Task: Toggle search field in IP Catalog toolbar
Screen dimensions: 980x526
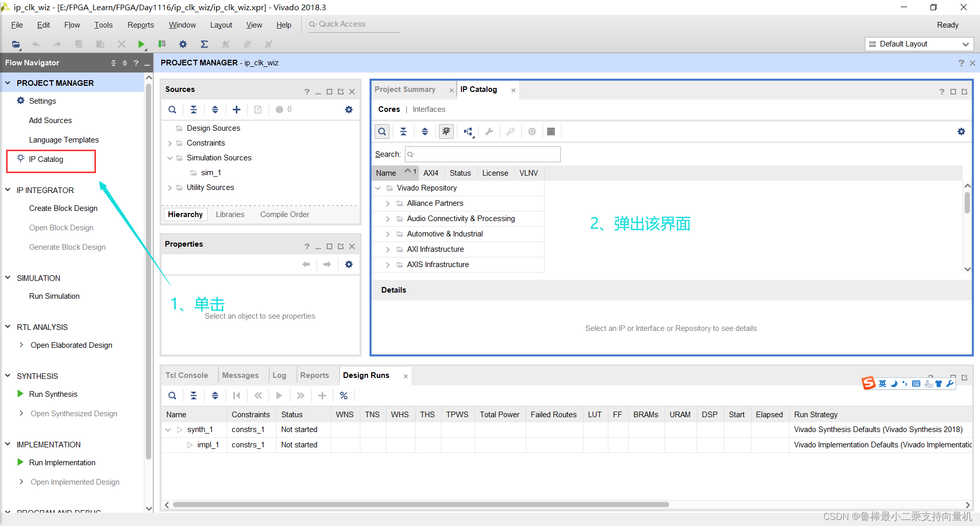Action: pyautogui.click(x=382, y=132)
